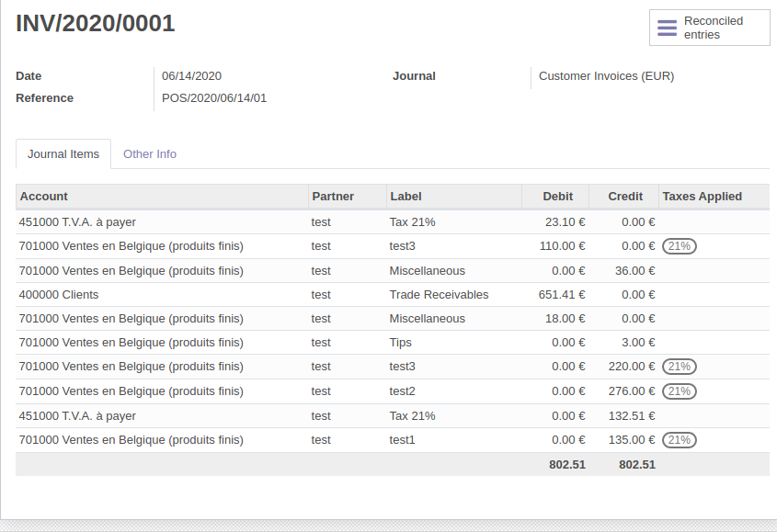This screenshot has height=532, width=777.
Task: Click account 701000 Ventes en Belgique in test2 row
Action: tap(131, 391)
